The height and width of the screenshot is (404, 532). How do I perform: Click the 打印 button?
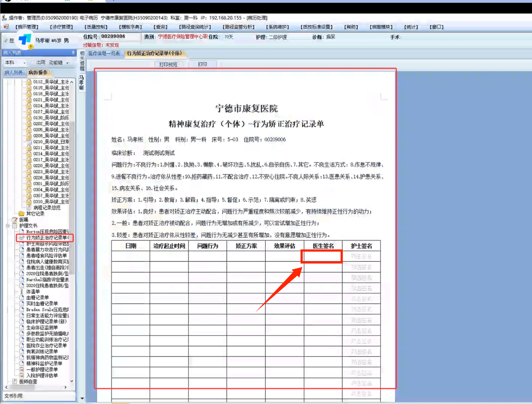202,64
